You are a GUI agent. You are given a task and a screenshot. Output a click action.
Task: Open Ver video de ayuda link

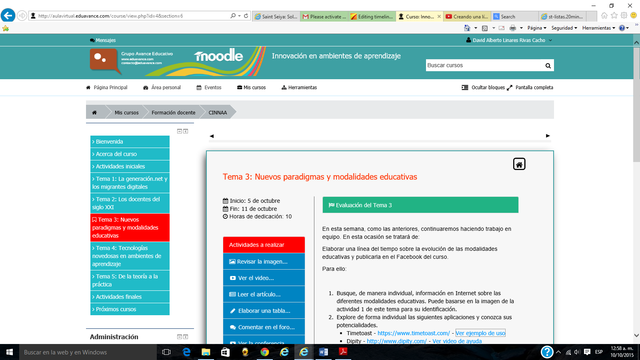pos(457,341)
